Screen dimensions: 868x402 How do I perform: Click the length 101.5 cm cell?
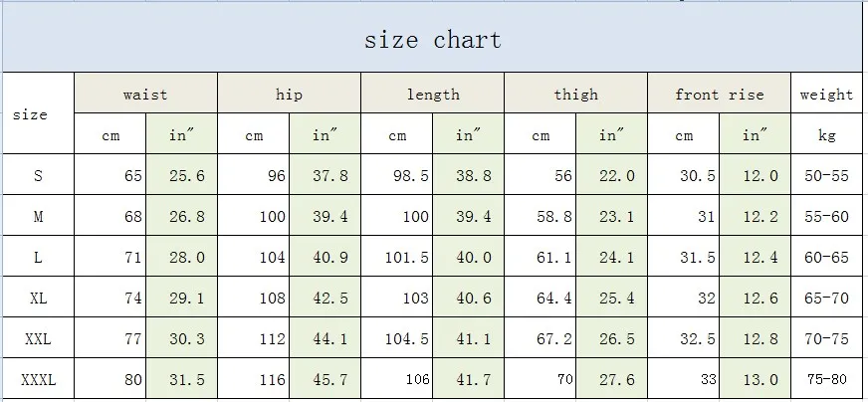pos(397,257)
